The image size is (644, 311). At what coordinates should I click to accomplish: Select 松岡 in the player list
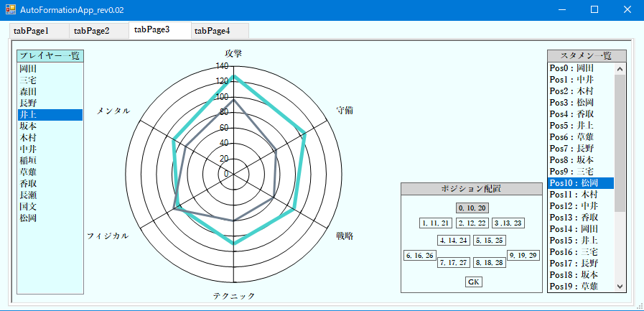[x=50, y=218]
